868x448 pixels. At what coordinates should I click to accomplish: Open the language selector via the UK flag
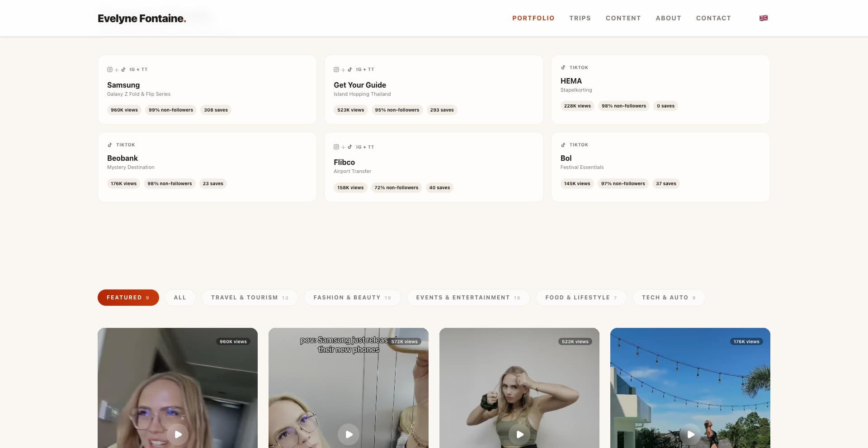(763, 18)
